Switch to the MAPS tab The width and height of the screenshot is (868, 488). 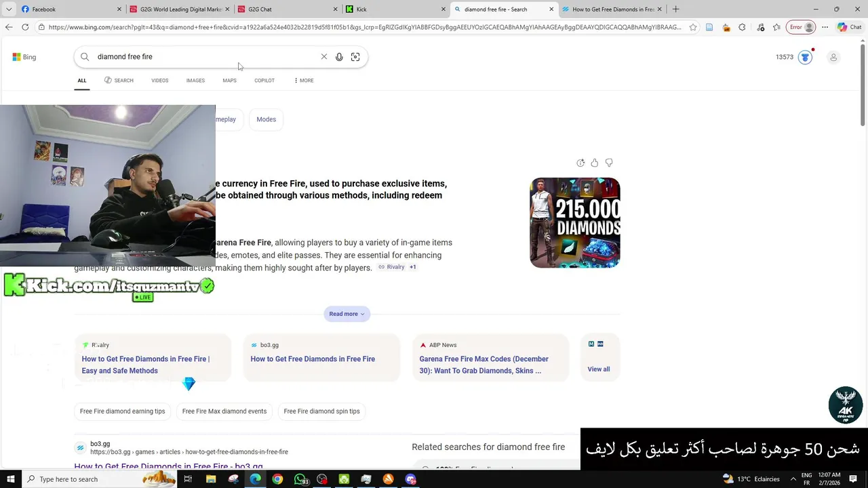coord(229,81)
